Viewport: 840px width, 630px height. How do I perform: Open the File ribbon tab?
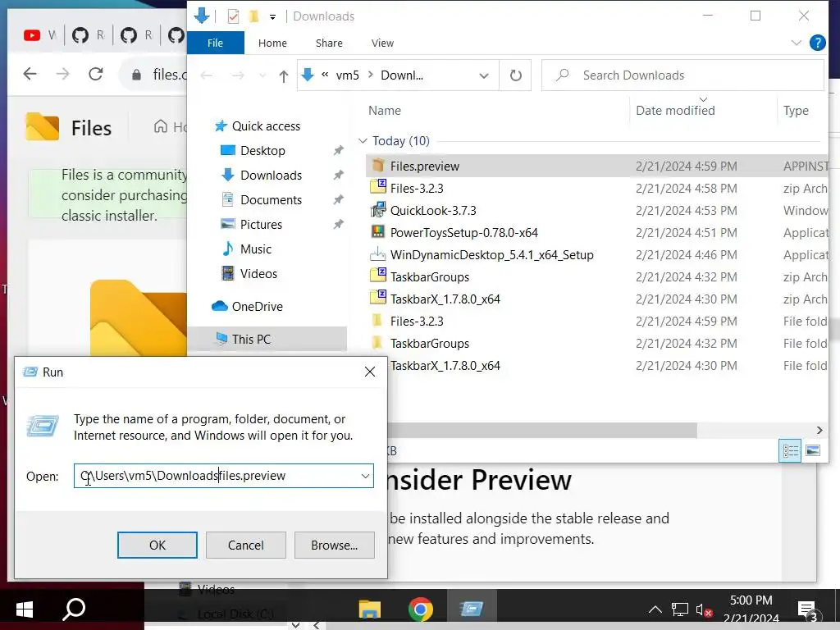click(x=216, y=43)
